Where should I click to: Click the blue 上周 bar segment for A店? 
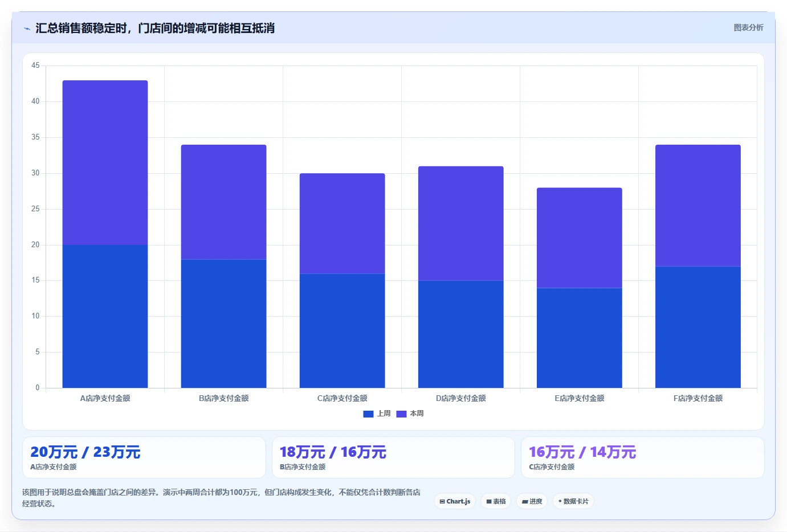[105, 316]
